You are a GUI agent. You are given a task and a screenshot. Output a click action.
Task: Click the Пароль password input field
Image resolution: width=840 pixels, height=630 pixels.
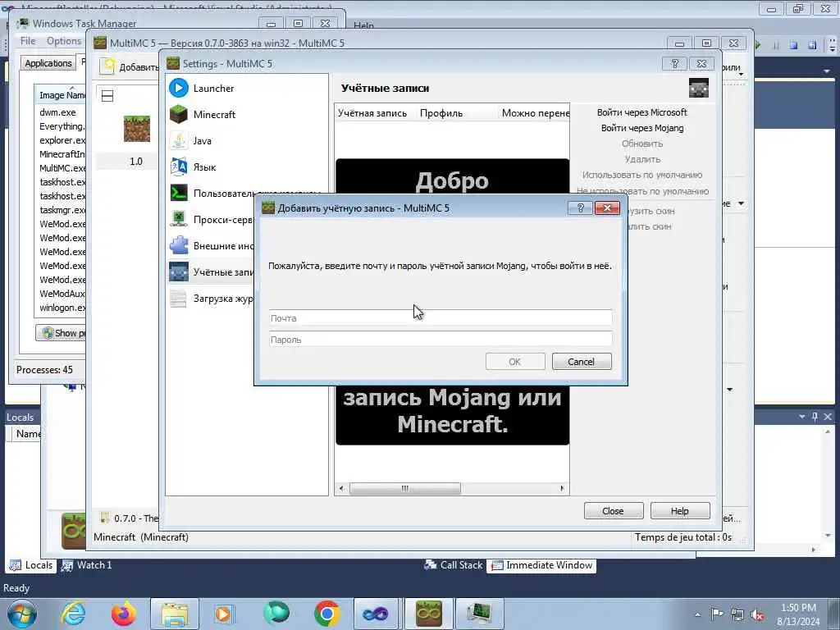coord(440,339)
